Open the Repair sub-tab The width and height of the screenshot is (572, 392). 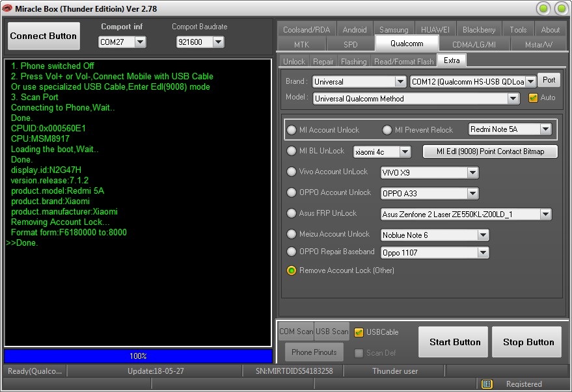[x=323, y=62]
